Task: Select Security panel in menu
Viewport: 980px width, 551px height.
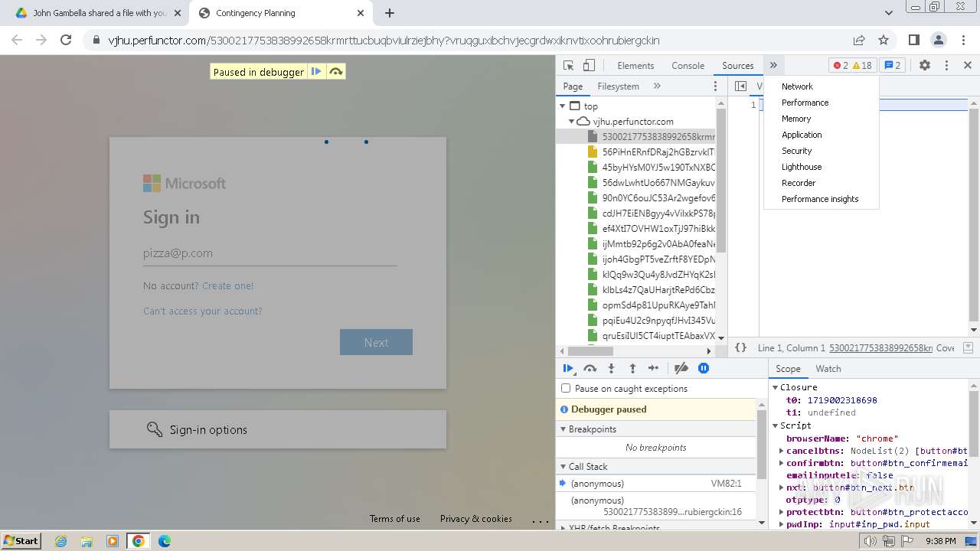Action: click(x=822, y=151)
